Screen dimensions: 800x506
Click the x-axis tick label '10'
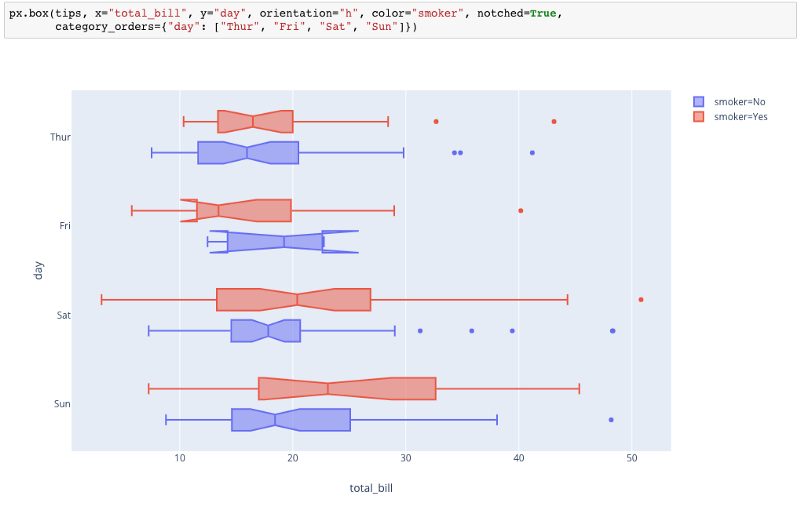click(x=180, y=458)
